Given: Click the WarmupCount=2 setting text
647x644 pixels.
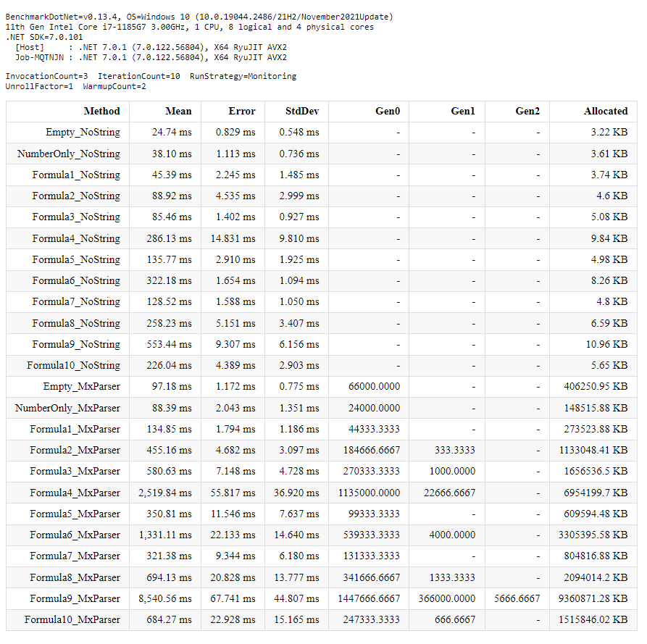Looking at the screenshot, I should pyautogui.click(x=114, y=87).
